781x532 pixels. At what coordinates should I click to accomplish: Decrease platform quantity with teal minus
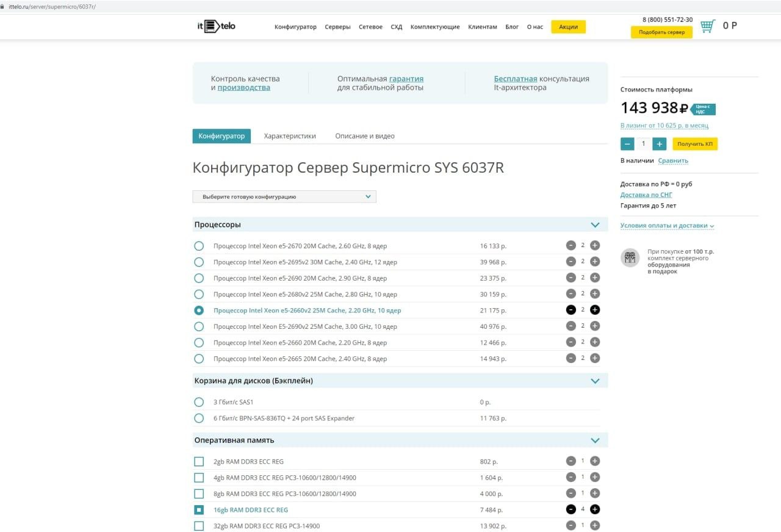627,144
